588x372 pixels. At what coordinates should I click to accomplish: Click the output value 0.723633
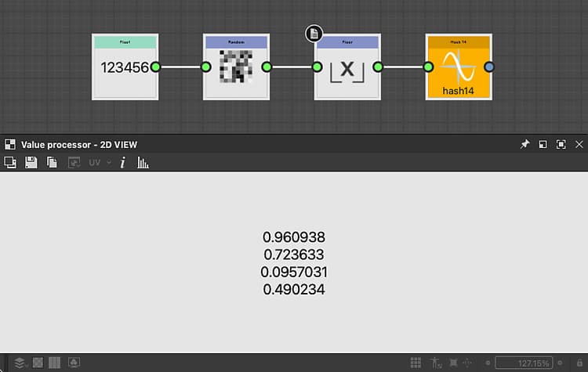[x=294, y=255]
